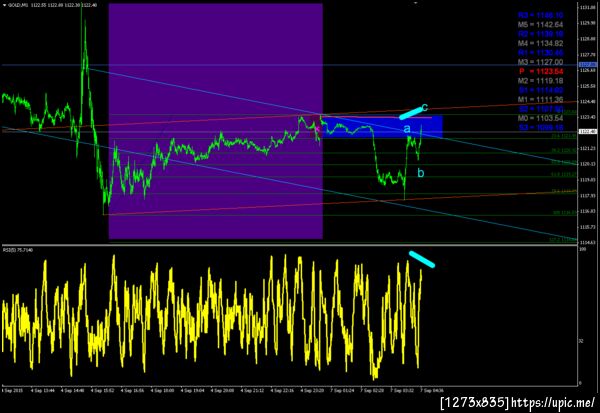Click the 4 Sep 21:12 time label
The width and height of the screenshot is (600, 413).
tap(253, 391)
